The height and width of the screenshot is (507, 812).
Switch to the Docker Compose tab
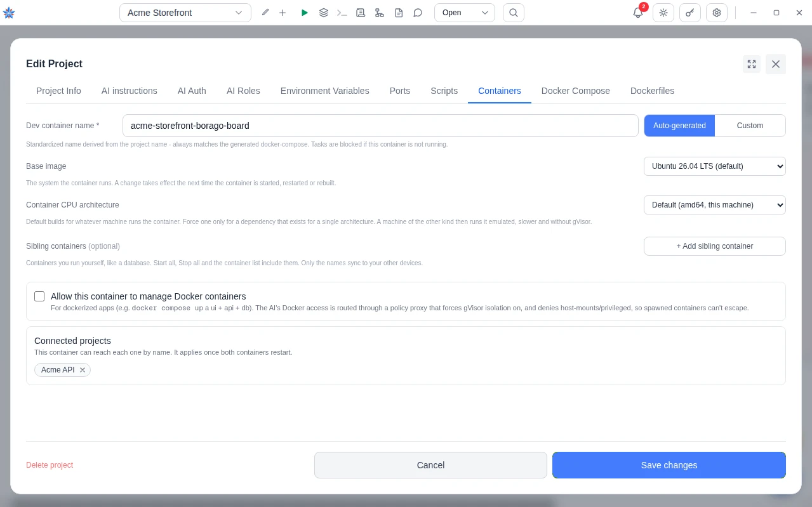pyautogui.click(x=576, y=91)
